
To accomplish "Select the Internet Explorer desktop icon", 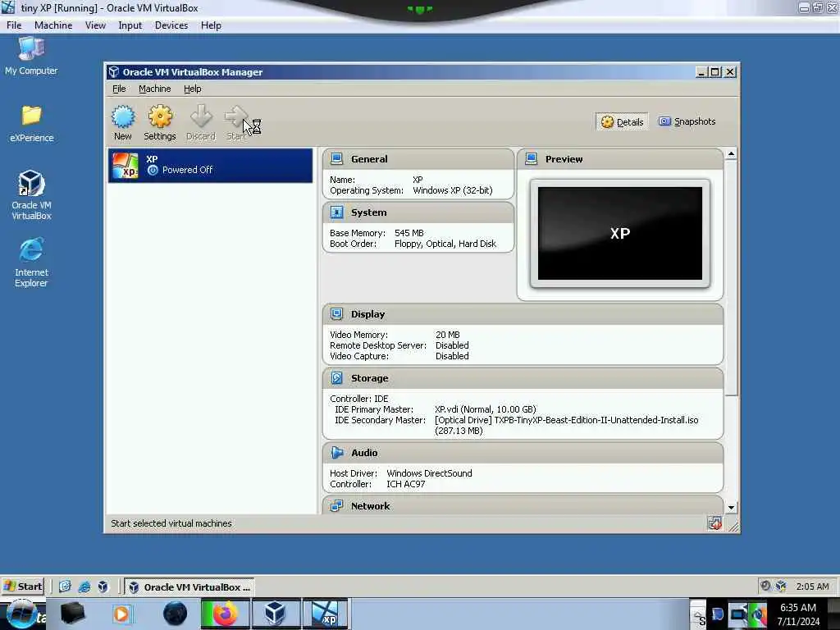I will tap(31, 262).
